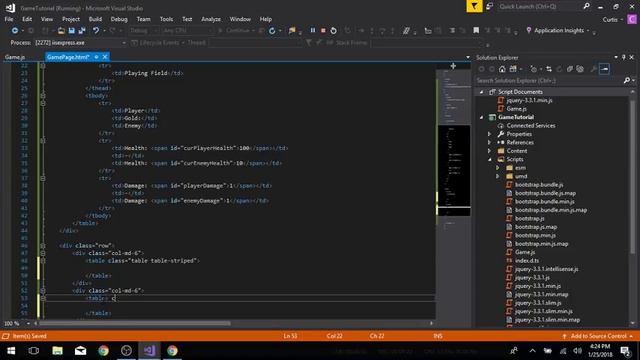
Task: Click the Browser Refresh icon in toolbar
Action: [272, 31]
